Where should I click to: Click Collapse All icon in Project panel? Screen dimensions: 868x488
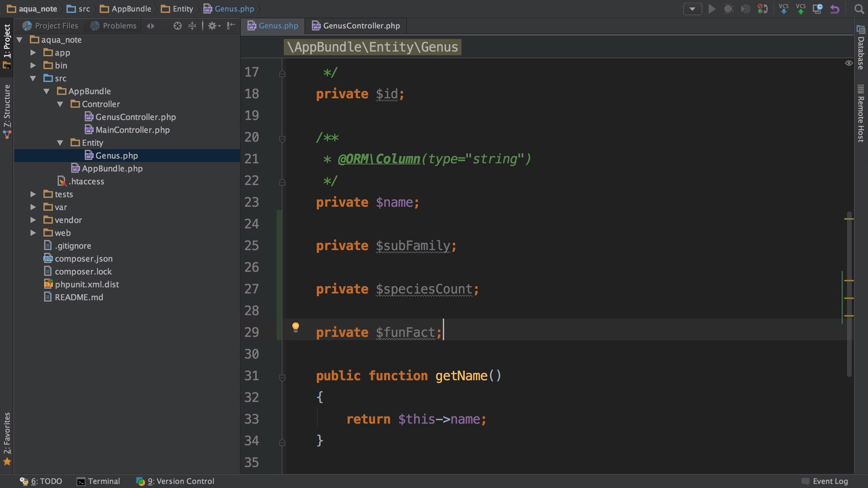[192, 26]
